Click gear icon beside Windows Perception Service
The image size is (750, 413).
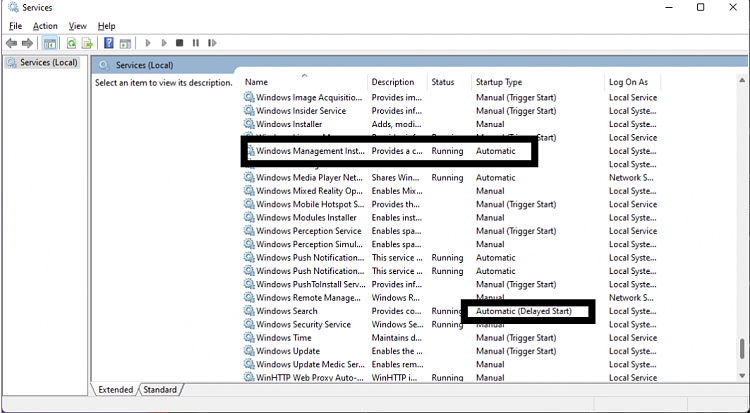point(249,231)
